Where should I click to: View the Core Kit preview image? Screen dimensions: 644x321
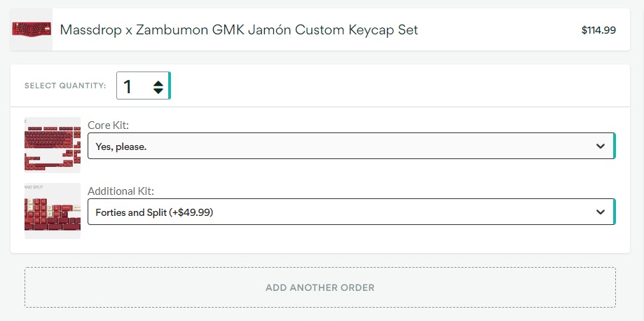click(x=53, y=145)
